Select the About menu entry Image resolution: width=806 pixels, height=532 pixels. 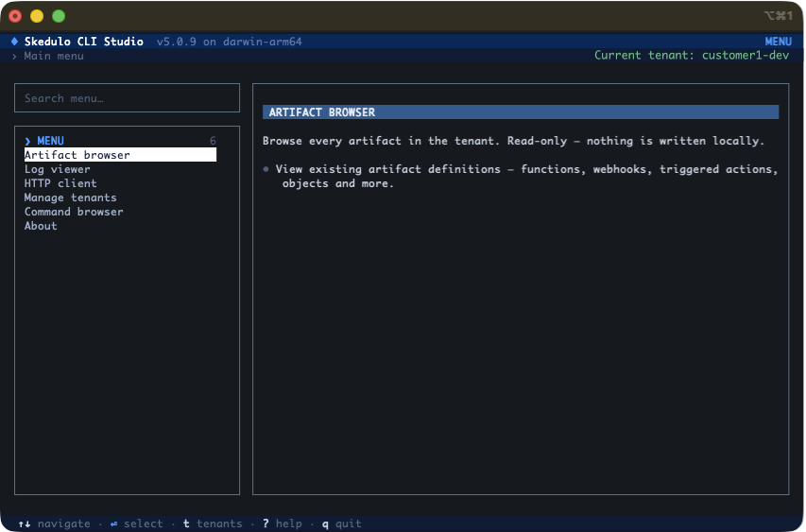point(41,226)
